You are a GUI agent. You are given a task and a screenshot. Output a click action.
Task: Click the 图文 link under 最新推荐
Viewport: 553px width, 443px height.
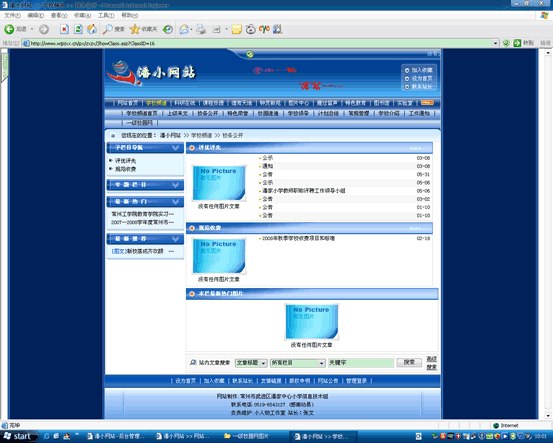(118, 251)
